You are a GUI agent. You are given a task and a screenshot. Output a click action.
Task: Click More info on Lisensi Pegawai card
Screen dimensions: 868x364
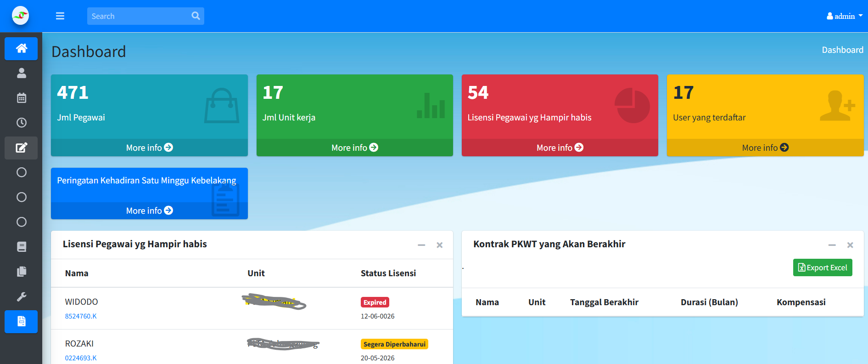coord(560,148)
